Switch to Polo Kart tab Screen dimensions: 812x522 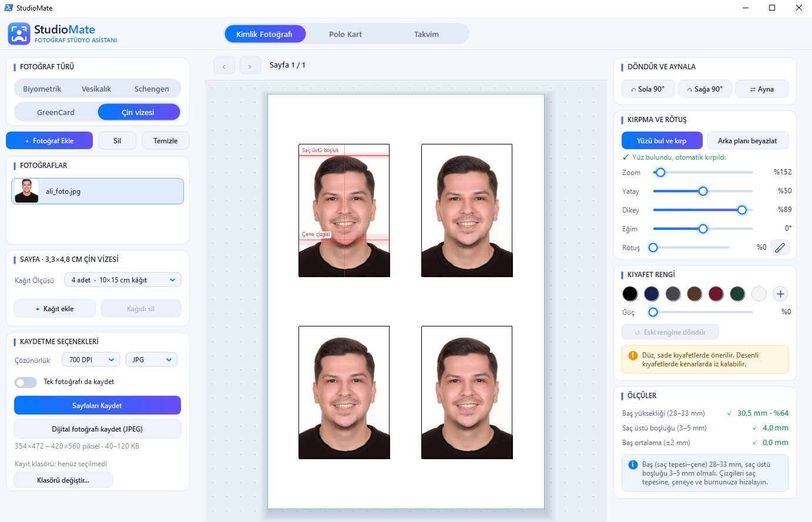point(345,34)
